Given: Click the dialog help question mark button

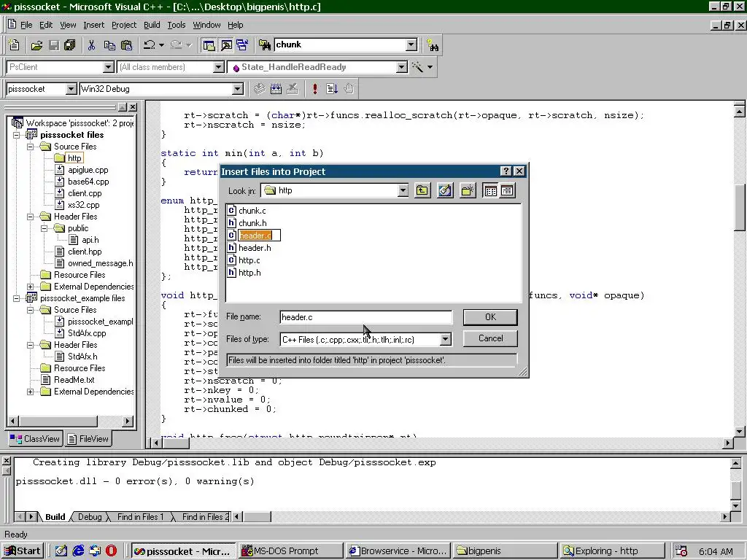Looking at the screenshot, I should click(506, 171).
